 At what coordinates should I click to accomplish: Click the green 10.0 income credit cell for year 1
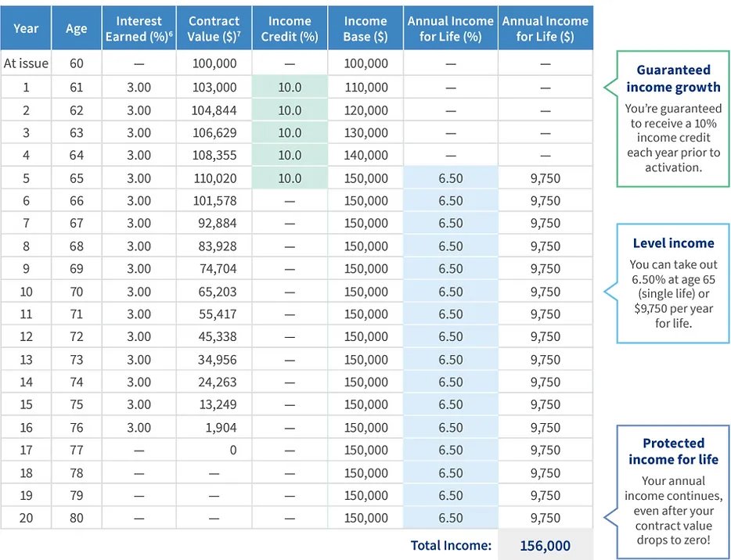coord(289,88)
